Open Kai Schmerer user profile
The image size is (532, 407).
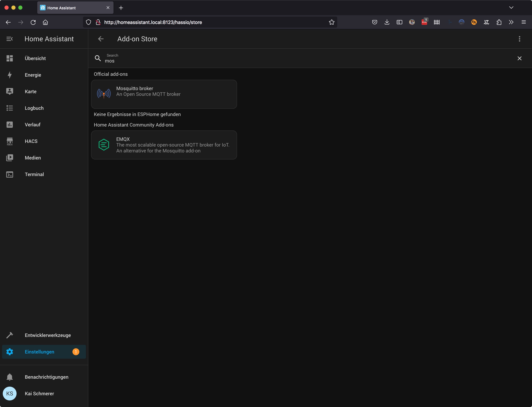click(x=39, y=393)
